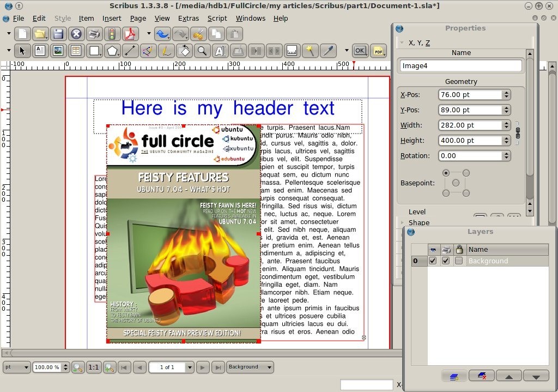Image resolution: width=558 pixels, height=392 pixels.
Task: Click the Height field showing 400.00 pt
Action: tap(470, 141)
